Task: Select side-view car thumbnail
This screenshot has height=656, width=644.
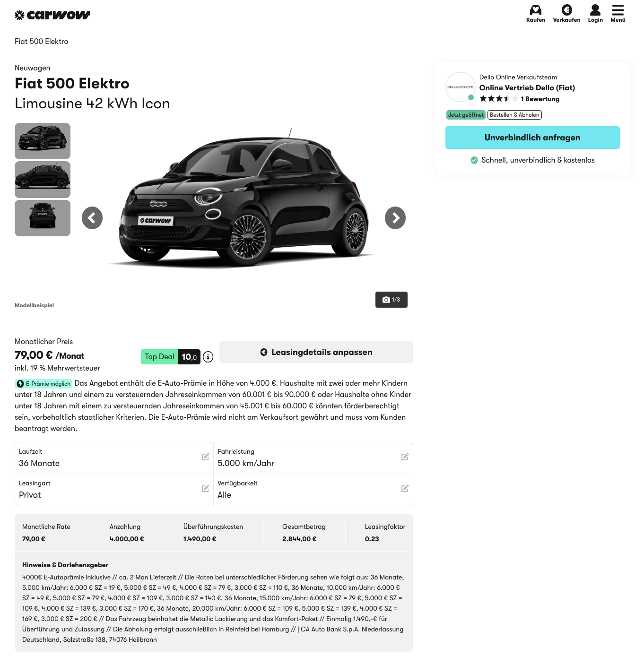Action: coord(43,180)
